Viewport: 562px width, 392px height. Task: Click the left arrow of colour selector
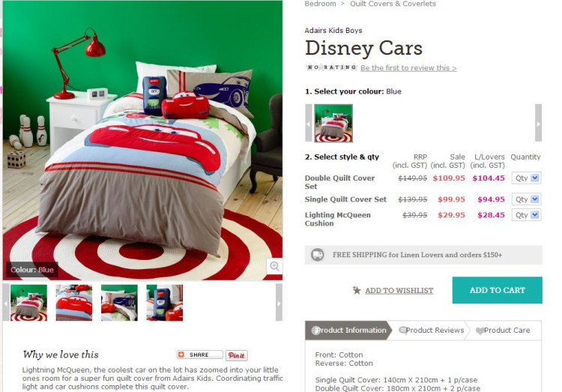[x=309, y=123]
